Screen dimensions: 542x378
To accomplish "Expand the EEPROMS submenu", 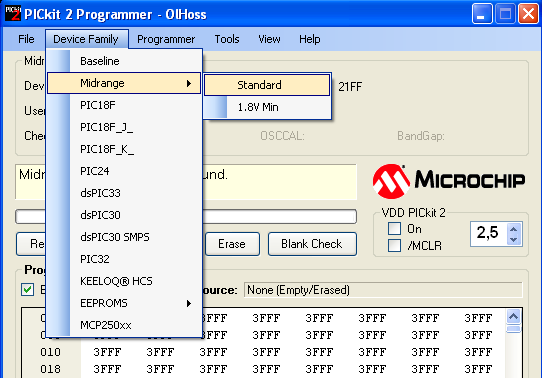I will coord(124,303).
